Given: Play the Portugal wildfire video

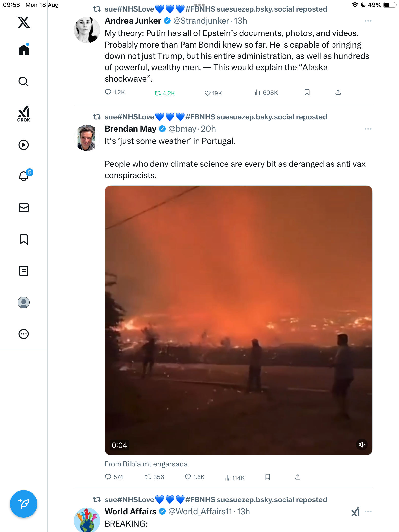Looking at the screenshot, I should [x=238, y=320].
